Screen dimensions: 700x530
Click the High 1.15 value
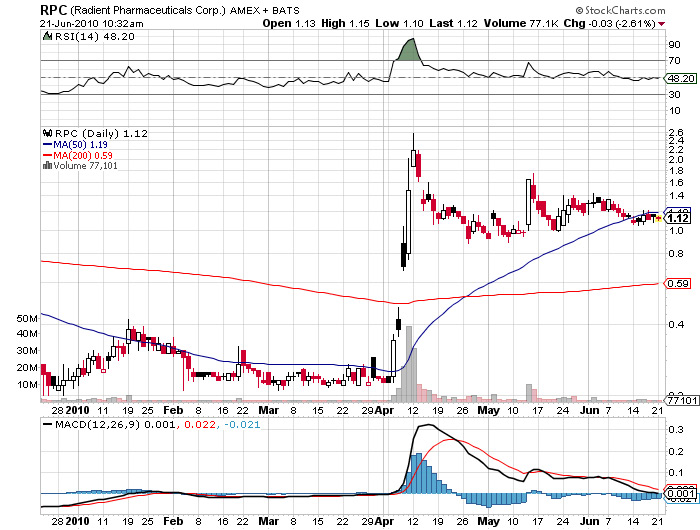(346, 24)
